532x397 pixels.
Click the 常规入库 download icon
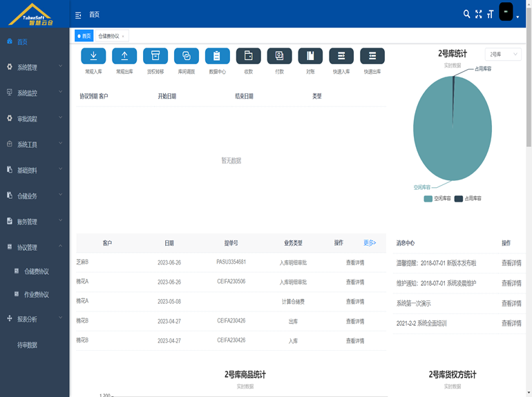point(93,57)
